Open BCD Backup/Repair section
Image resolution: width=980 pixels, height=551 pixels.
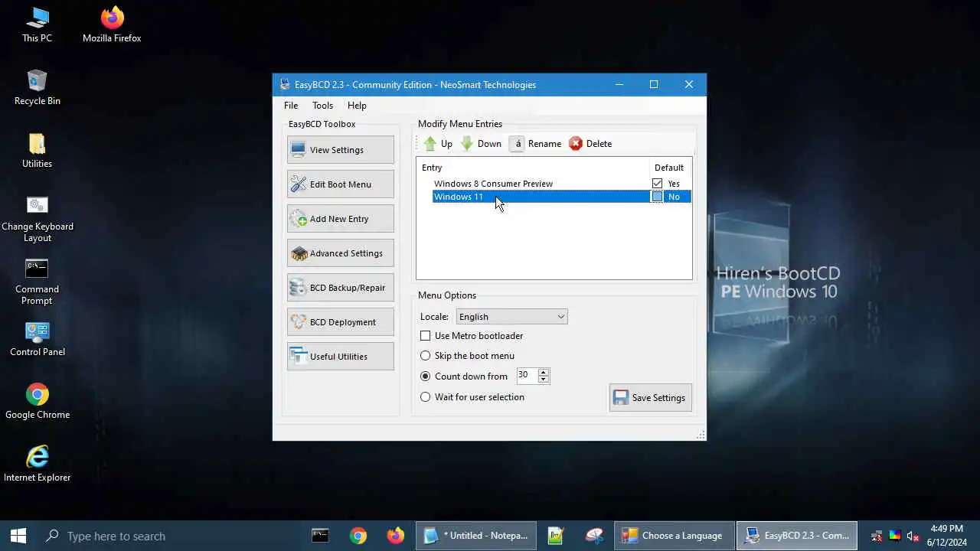click(x=341, y=288)
